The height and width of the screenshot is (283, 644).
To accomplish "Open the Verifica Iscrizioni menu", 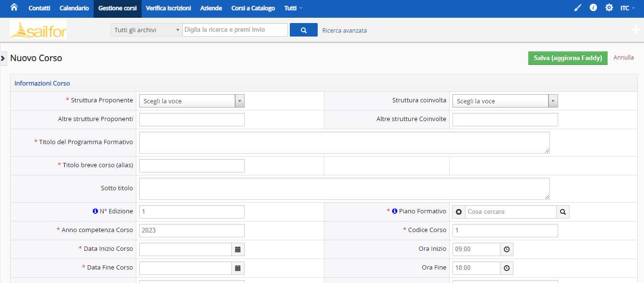I will pyautogui.click(x=168, y=8).
